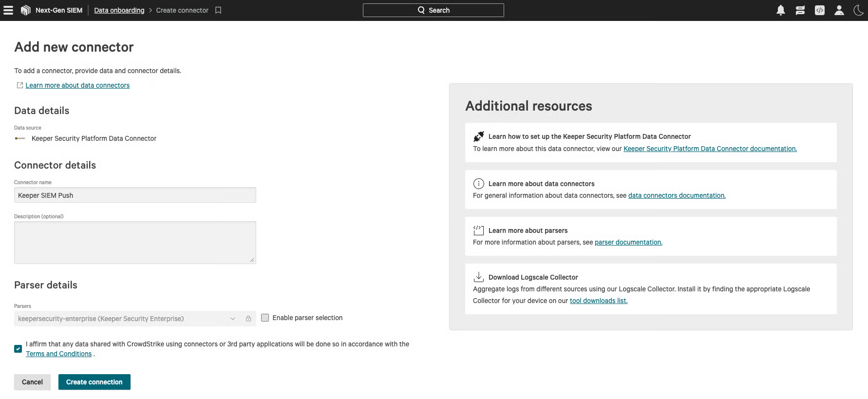Enable parser selection checkbox
Screen dimensions: 868x399
(265, 318)
